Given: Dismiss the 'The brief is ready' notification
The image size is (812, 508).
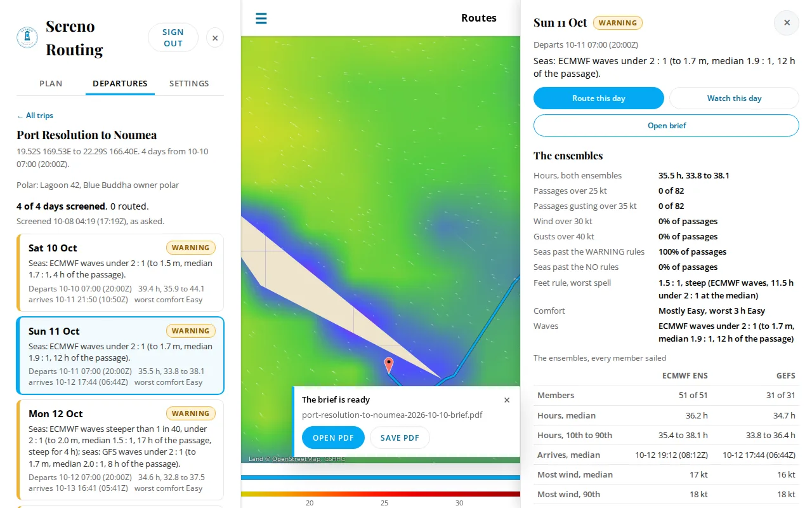Looking at the screenshot, I should pyautogui.click(x=507, y=400).
